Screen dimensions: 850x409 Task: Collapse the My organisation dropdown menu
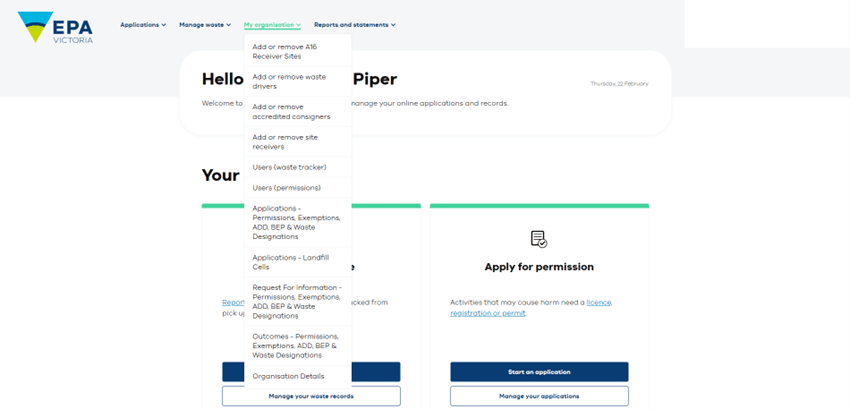tap(272, 25)
